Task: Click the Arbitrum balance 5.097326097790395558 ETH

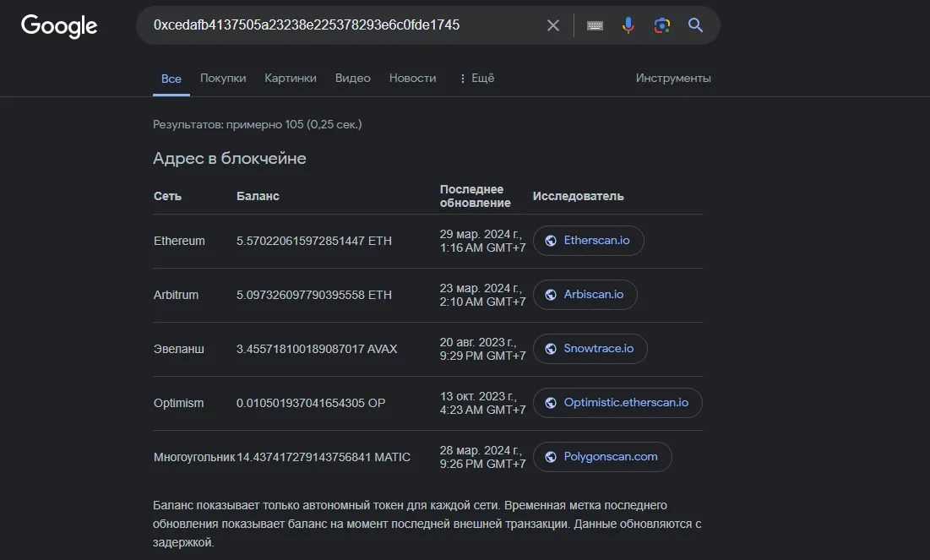Action: pyautogui.click(x=313, y=295)
